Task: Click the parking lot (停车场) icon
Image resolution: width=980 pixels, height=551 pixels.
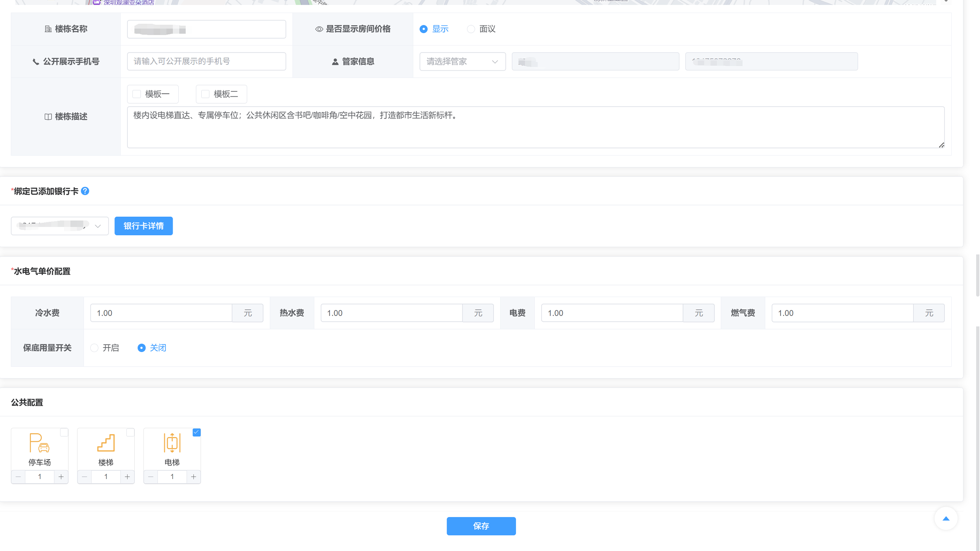Action: coord(39,443)
